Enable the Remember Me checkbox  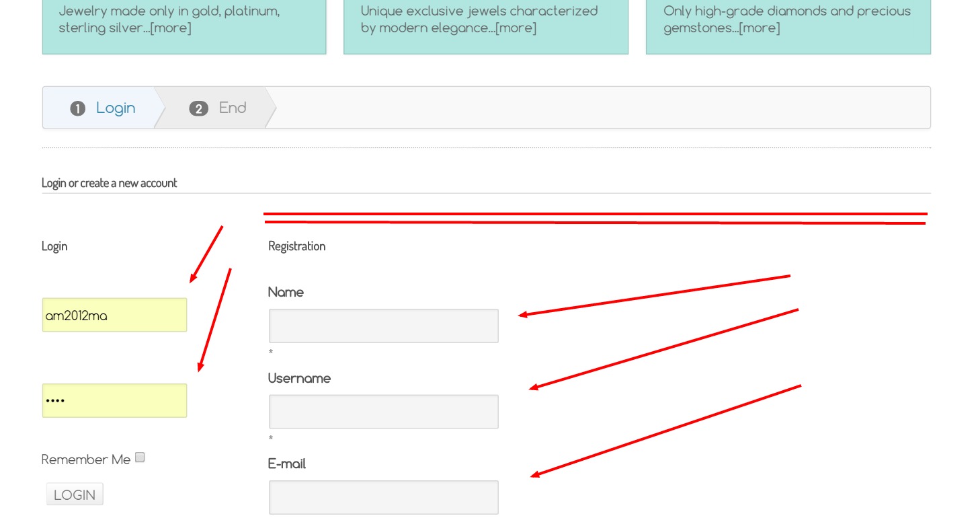140,457
